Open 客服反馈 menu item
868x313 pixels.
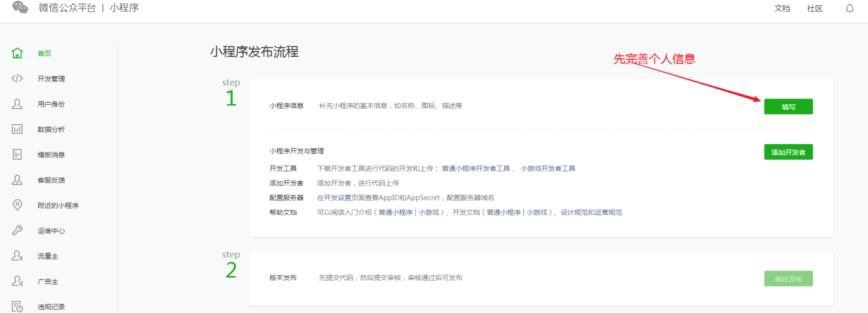point(51,180)
